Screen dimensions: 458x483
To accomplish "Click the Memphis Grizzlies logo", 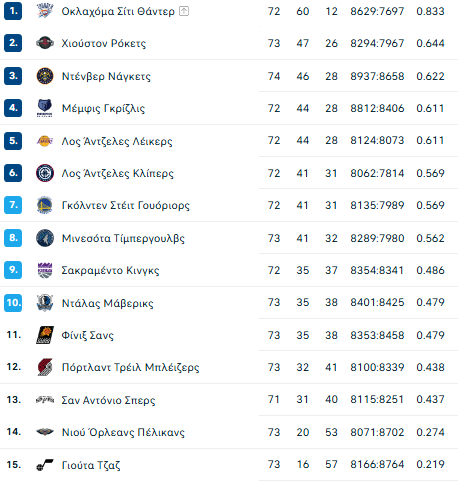I will [x=45, y=108].
